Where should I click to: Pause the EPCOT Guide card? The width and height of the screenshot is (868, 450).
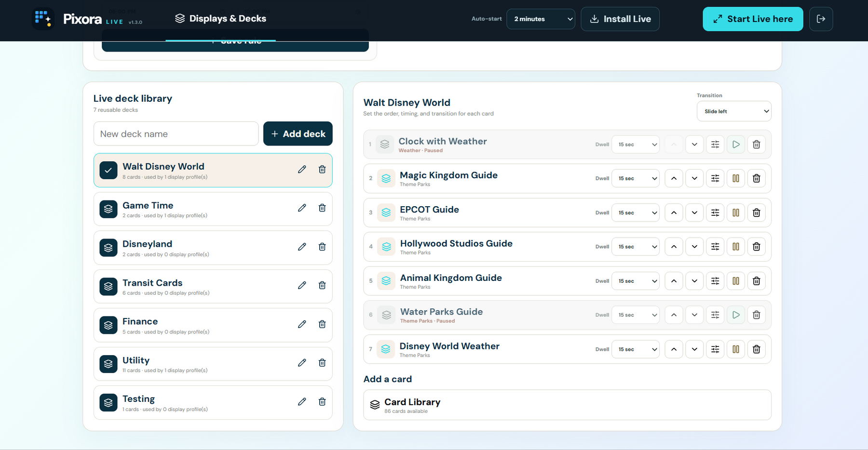(736, 212)
